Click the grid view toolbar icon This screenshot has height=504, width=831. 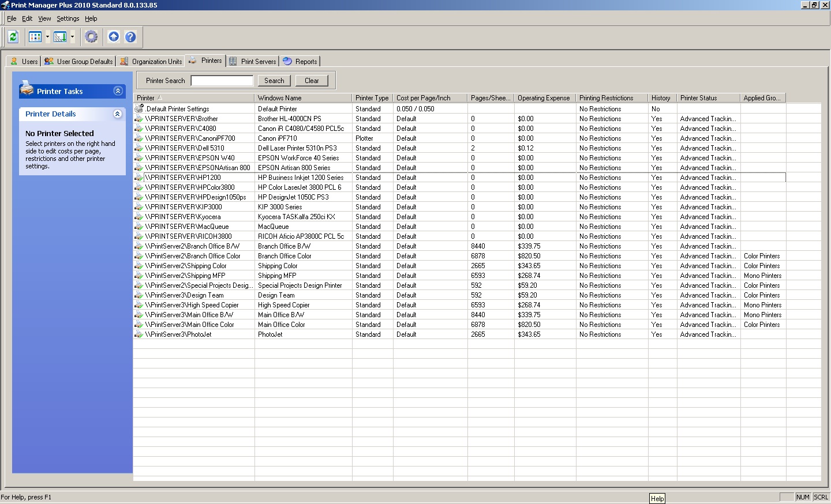[35, 37]
